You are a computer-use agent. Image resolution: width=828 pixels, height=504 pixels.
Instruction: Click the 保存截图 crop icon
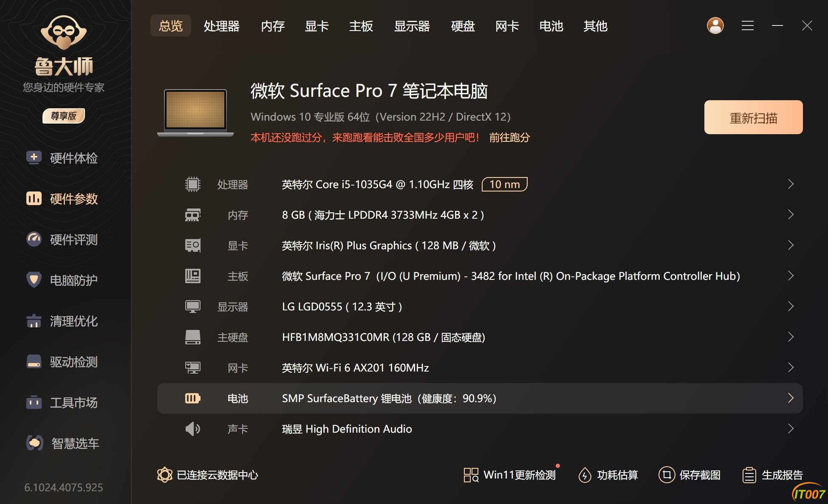[x=667, y=475]
